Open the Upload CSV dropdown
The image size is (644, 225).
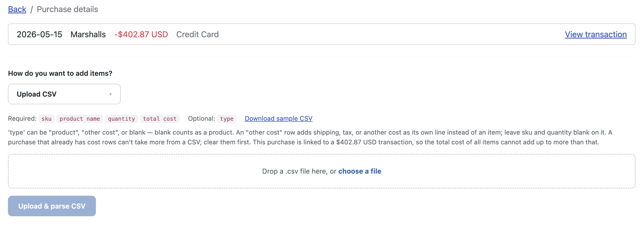(x=64, y=94)
